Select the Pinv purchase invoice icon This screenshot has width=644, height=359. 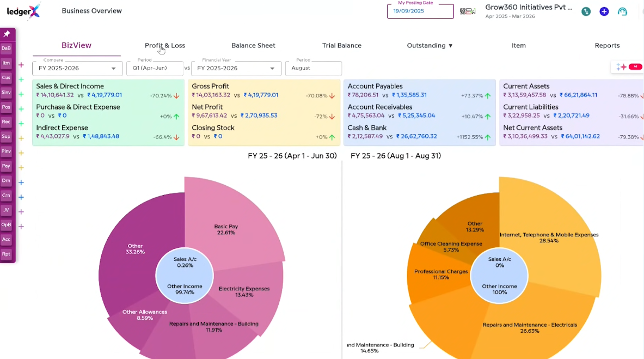[7, 151]
